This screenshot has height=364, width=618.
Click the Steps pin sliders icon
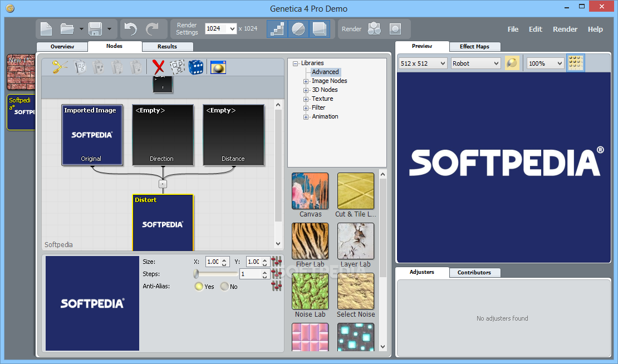tap(276, 274)
